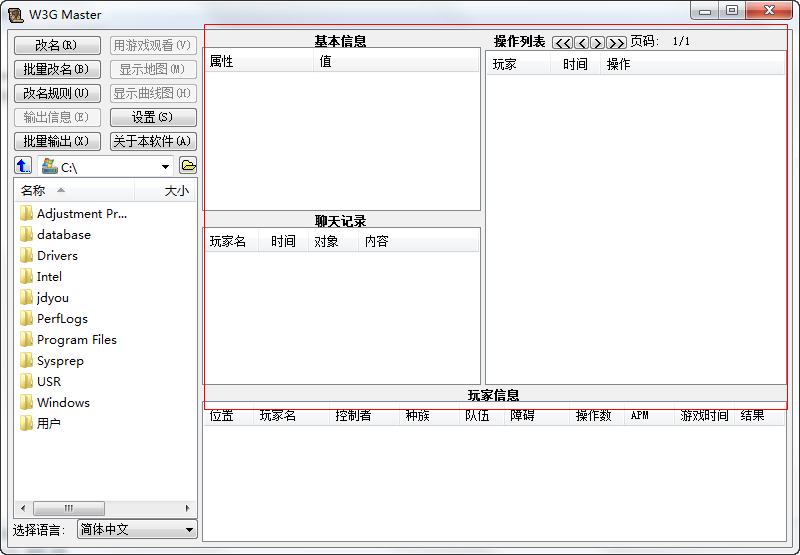
Task: Click 种族 header in 玩家信息
Action: (429, 416)
